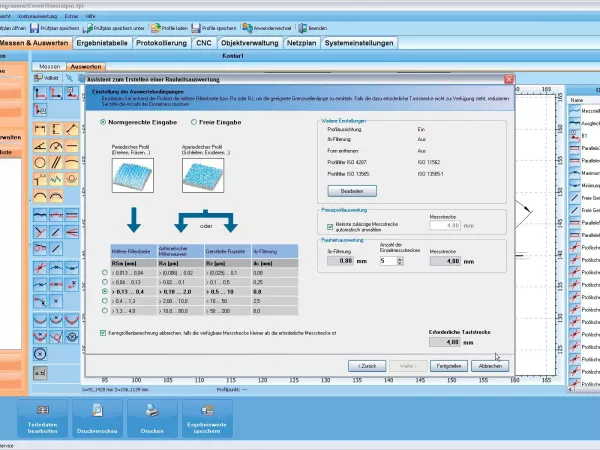This screenshot has width=600, height=450.
Task: Open the Druckvorschau print preview
Action: click(98, 412)
